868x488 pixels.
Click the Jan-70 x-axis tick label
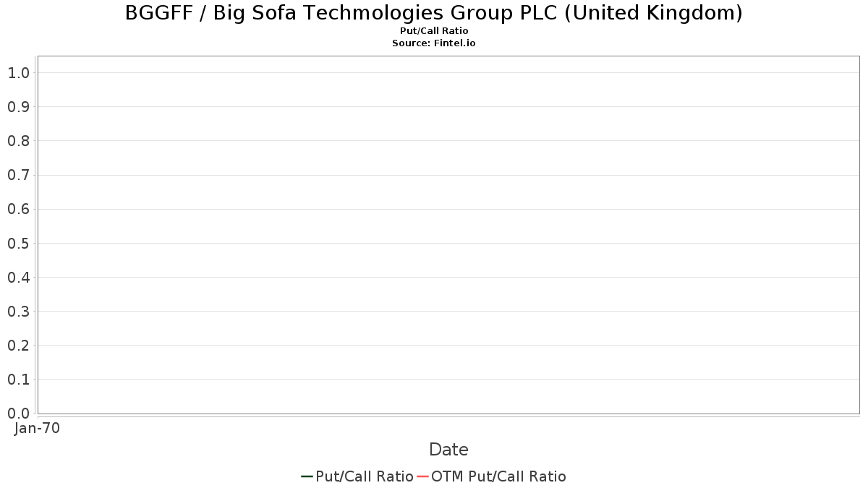38,428
